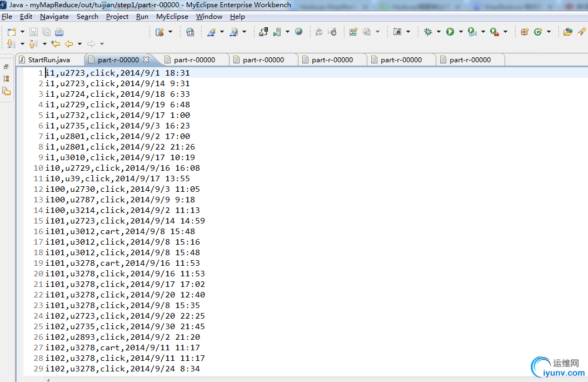Click line 19 'i101,u3278,cart,2014/9/16 11:53'

[x=123, y=263]
